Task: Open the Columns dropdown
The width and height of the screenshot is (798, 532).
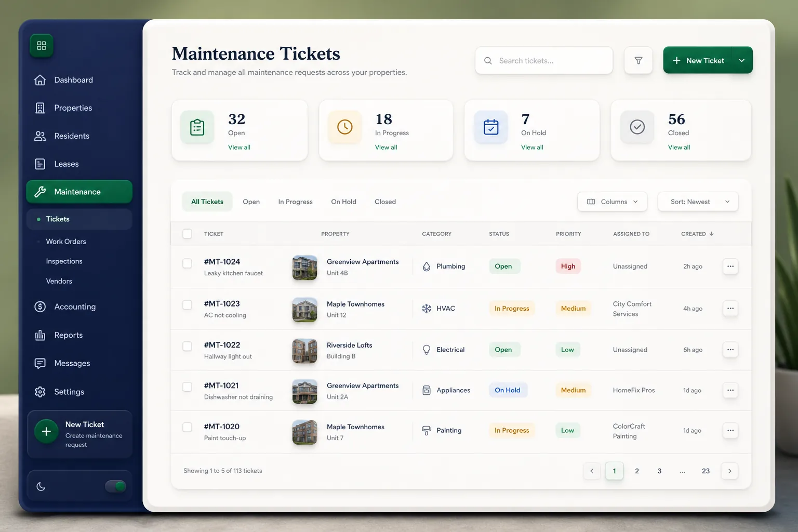Action: 613,202
